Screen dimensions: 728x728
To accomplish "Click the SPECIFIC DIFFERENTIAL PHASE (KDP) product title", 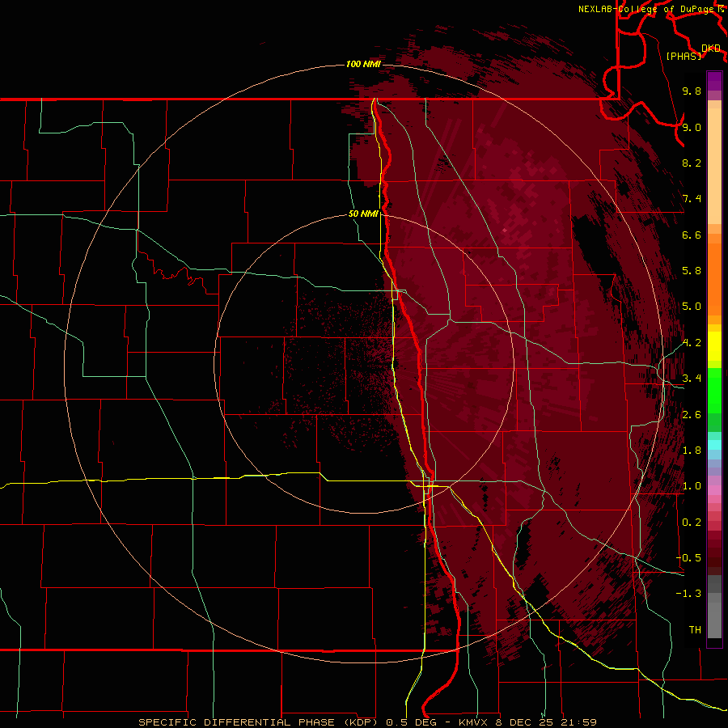I will click(x=260, y=722).
